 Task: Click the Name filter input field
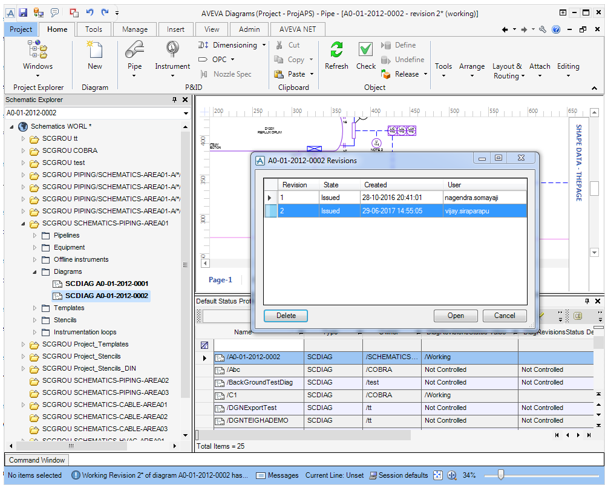tap(259, 345)
